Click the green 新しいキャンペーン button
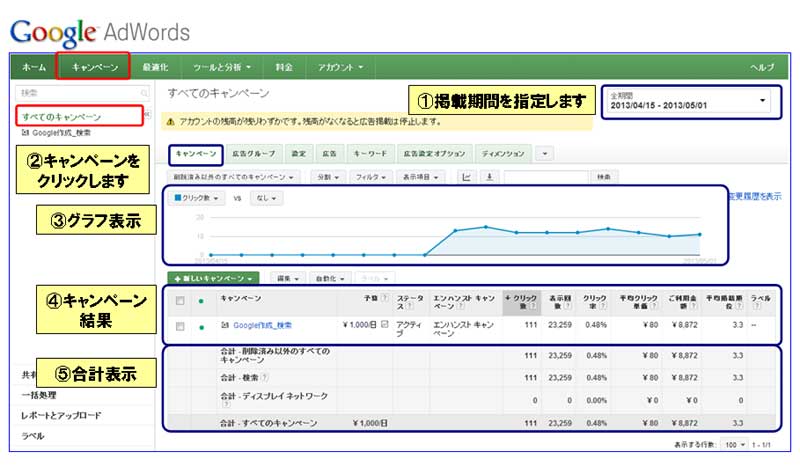 pos(213,279)
